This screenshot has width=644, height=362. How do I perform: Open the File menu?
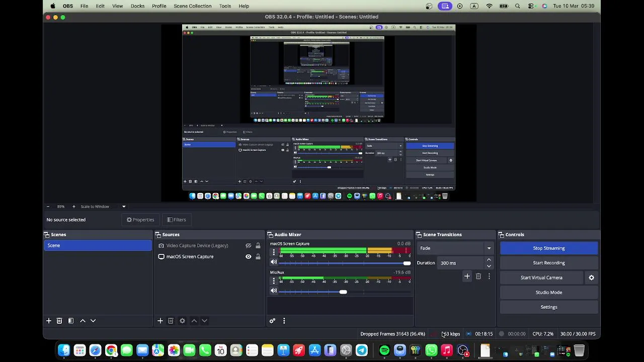(x=85, y=6)
